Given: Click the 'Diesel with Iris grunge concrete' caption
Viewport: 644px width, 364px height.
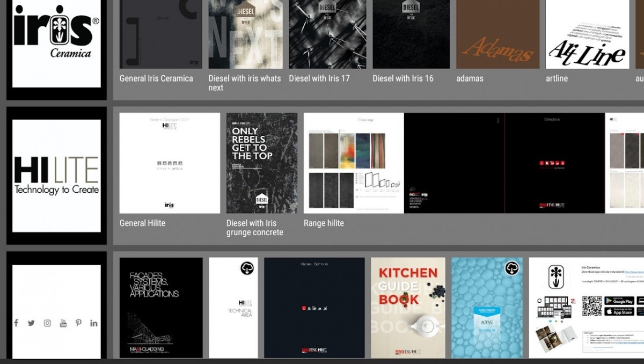Looking at the screenshot, I should tap(255, 228).
